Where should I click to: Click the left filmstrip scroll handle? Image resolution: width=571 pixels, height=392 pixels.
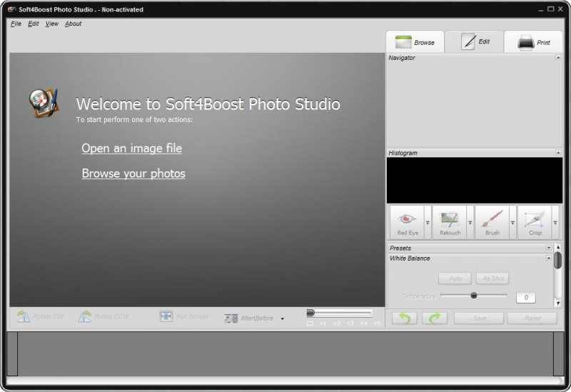pos(12,353)
